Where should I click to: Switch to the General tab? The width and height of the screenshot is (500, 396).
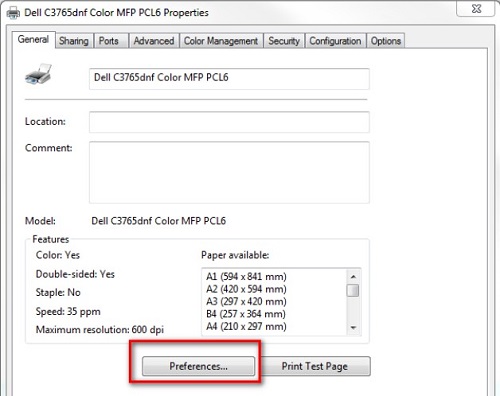(x=33, y=39)
